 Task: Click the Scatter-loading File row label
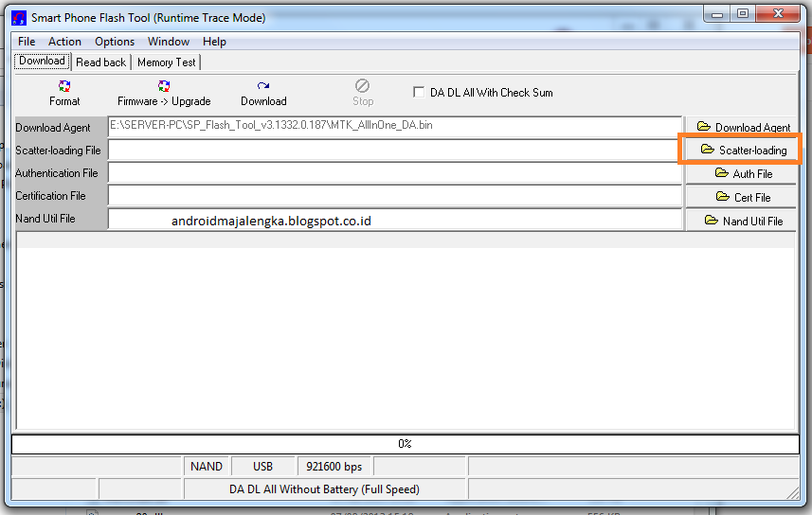[58, 151]
